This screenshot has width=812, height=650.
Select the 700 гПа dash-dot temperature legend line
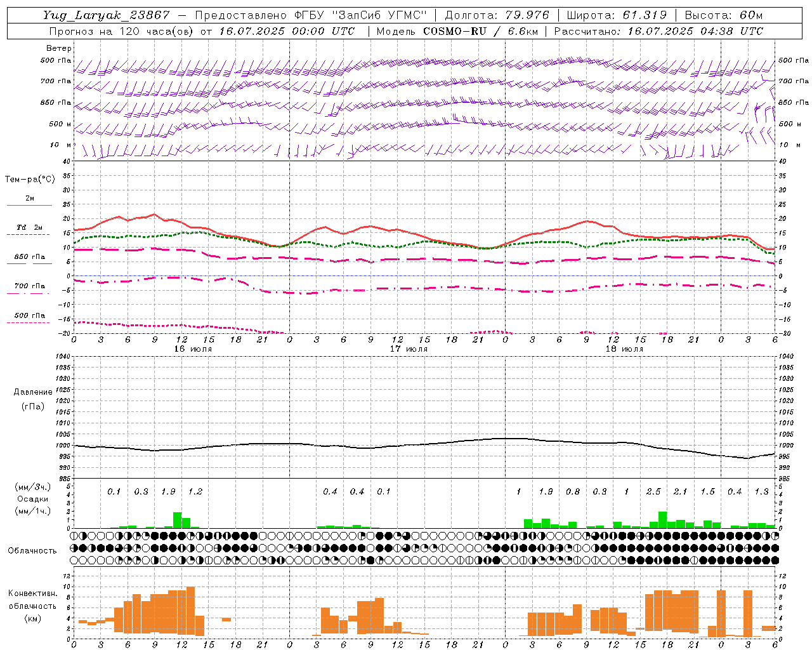pos(28,293)
